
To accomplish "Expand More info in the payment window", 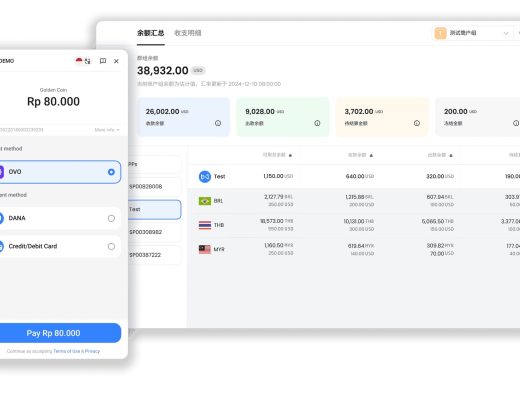I will (x=107, y=130).
